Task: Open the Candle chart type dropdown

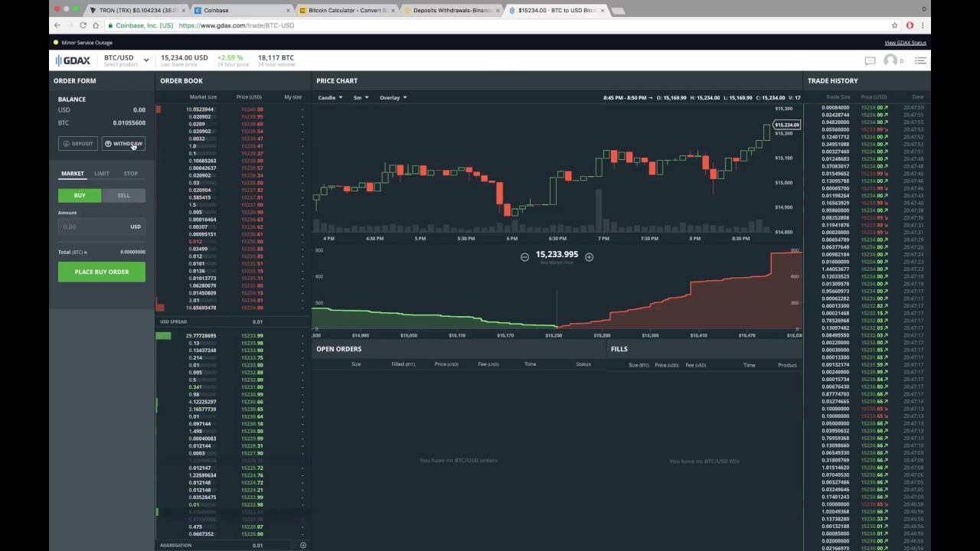Action: point(330,98)
